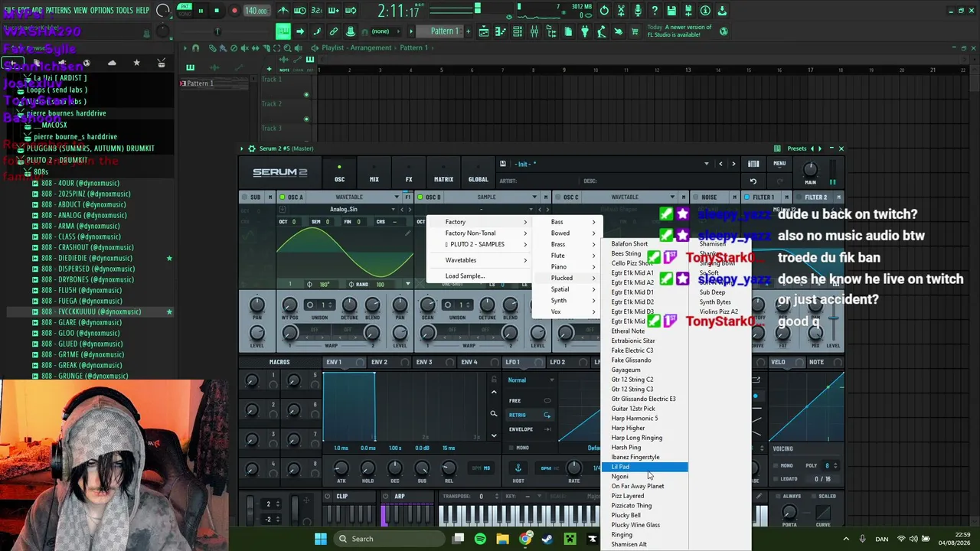Open the Playlist view icon
This screenshot has width=980, height=551.
tap(484, 31)
